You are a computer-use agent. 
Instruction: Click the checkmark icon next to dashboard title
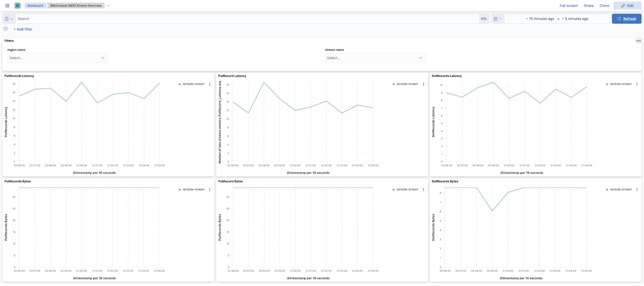[108, 6]
